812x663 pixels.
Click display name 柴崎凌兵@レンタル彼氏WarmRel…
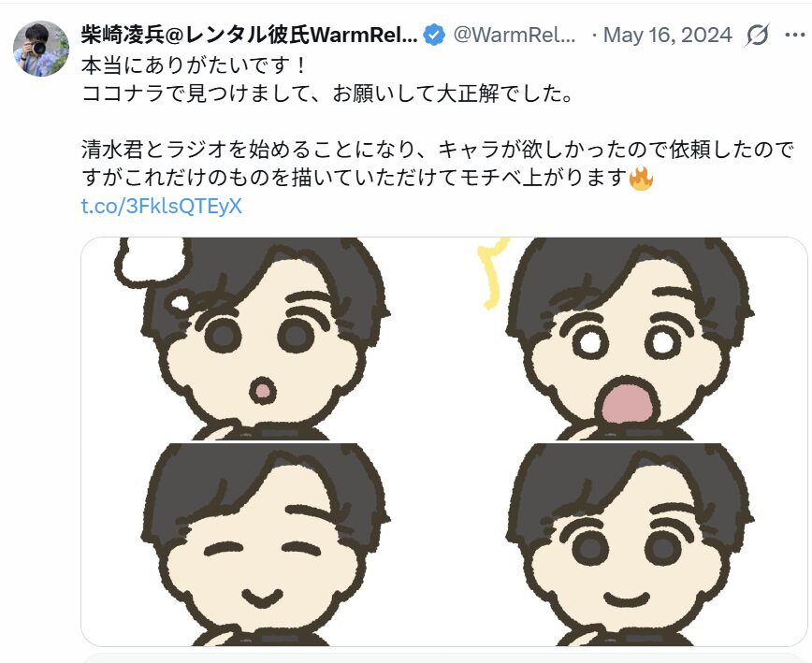[249, 36]
